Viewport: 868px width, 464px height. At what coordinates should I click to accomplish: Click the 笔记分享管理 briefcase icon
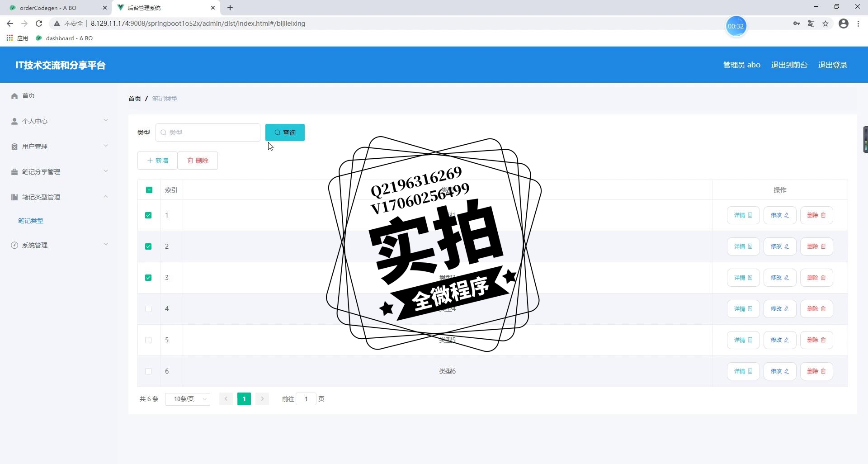[14, 172]
